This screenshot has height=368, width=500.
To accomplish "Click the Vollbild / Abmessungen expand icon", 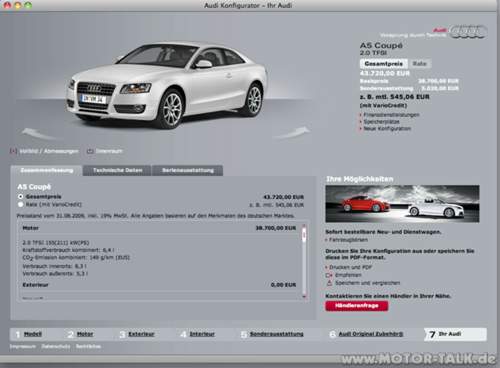I will (13, 151).
